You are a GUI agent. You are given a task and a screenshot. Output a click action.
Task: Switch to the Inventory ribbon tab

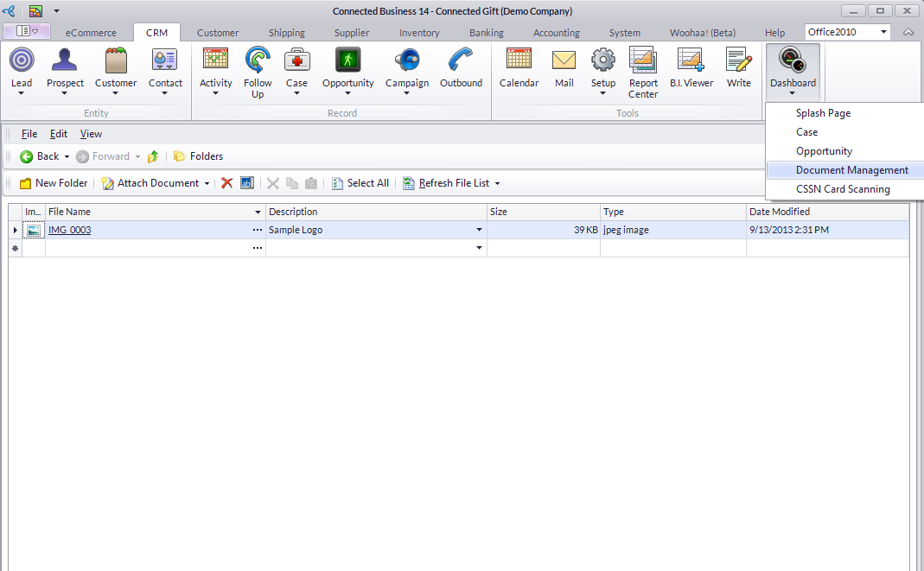[419, 33]
